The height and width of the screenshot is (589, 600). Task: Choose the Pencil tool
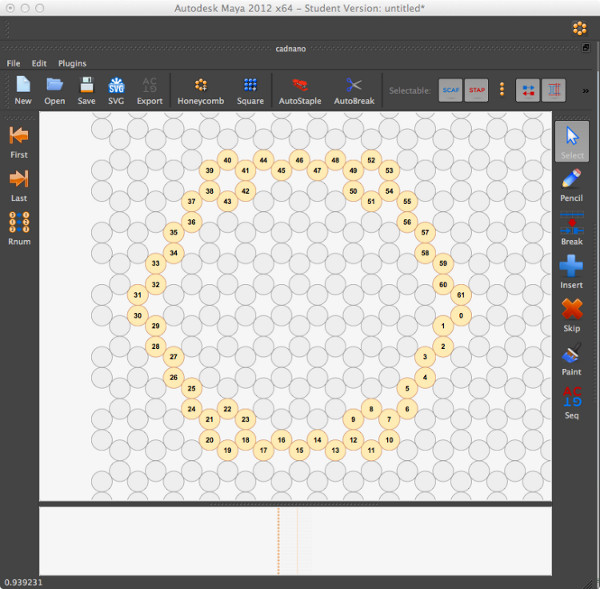571,182
